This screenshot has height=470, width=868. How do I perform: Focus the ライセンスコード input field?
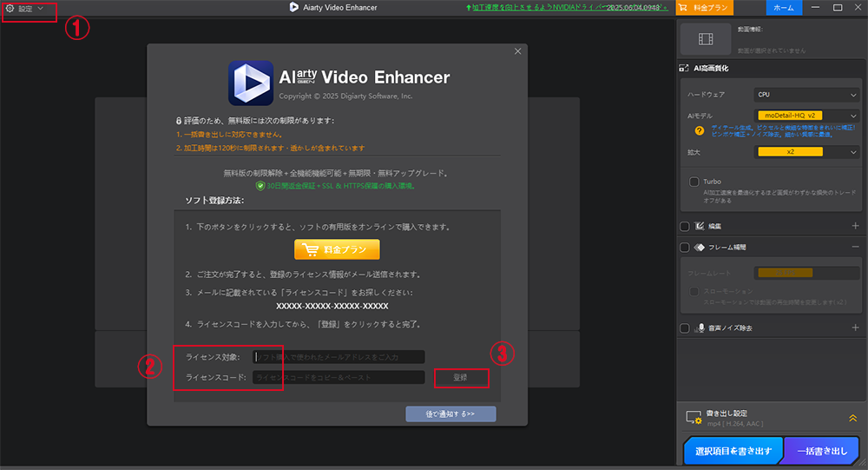(x=339, y=377)
